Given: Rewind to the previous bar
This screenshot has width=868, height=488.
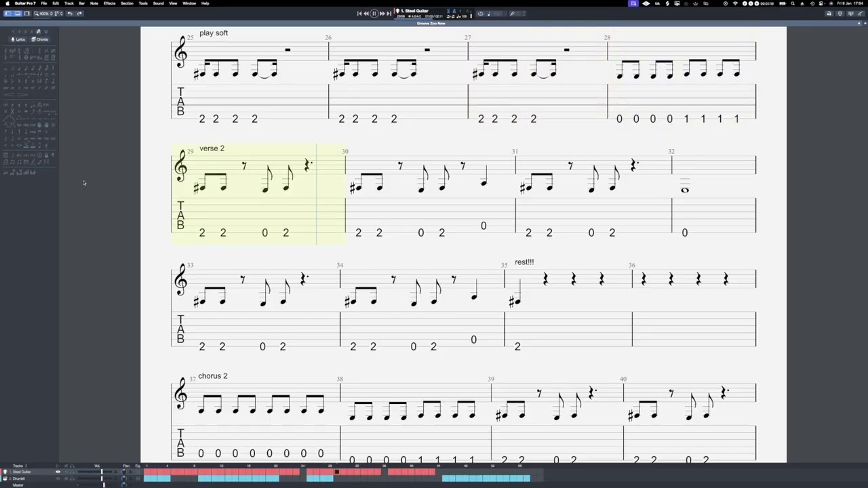Looking at the screenshot, I should pos(366,14).
